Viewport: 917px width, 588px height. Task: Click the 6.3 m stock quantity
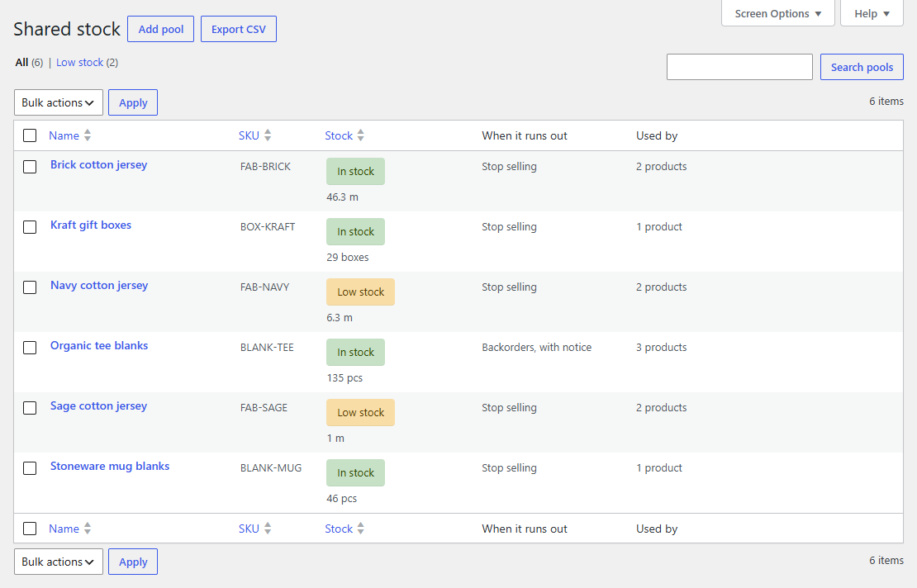[340, 318]
